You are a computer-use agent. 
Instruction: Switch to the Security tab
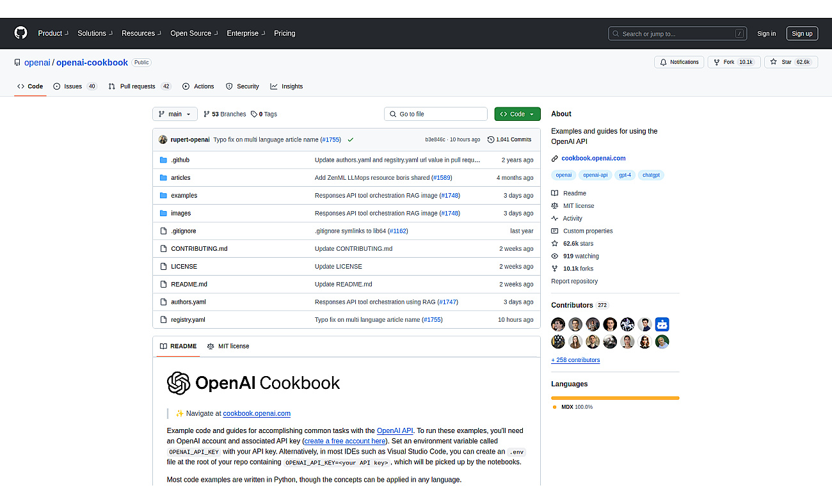coord(242,86)
